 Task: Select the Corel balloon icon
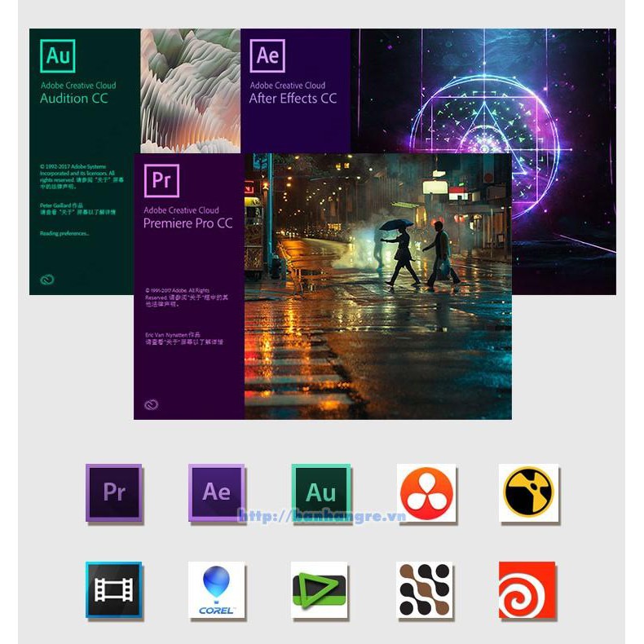[217, 589]
